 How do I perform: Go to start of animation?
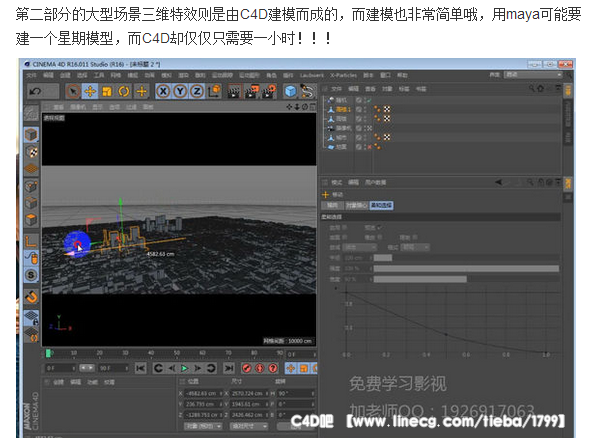141,368
